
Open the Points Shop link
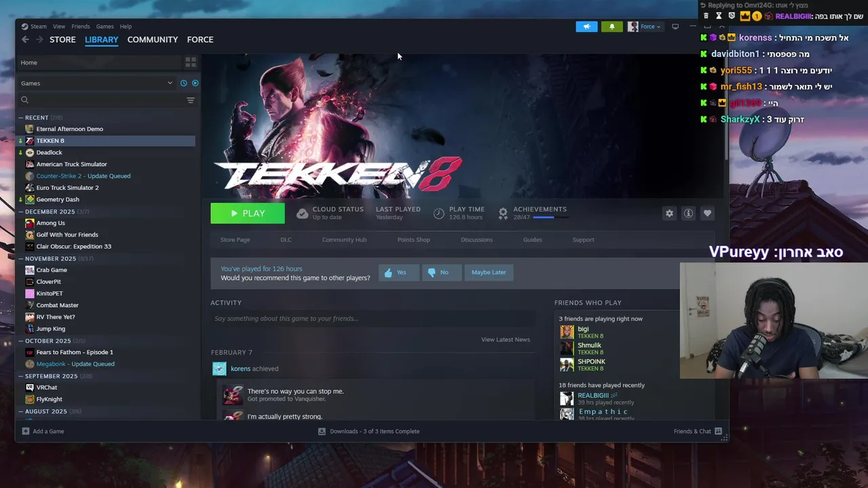(414, 240)
